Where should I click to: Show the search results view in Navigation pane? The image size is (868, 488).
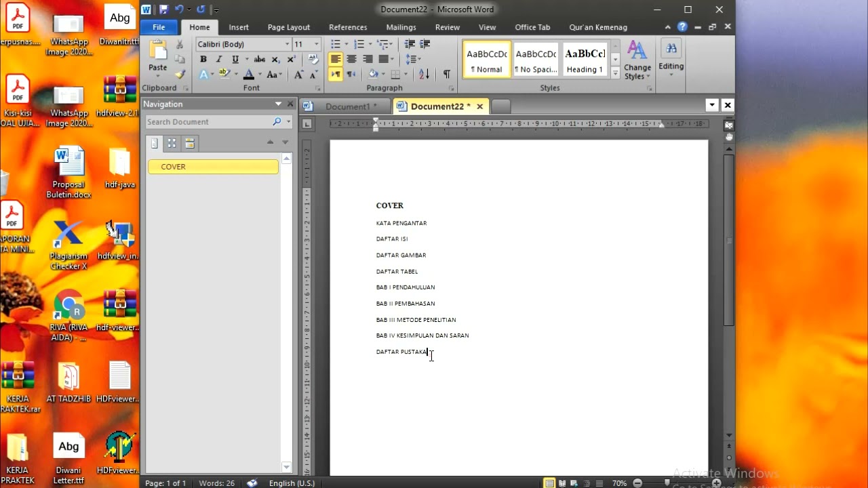tap(190, 143)
